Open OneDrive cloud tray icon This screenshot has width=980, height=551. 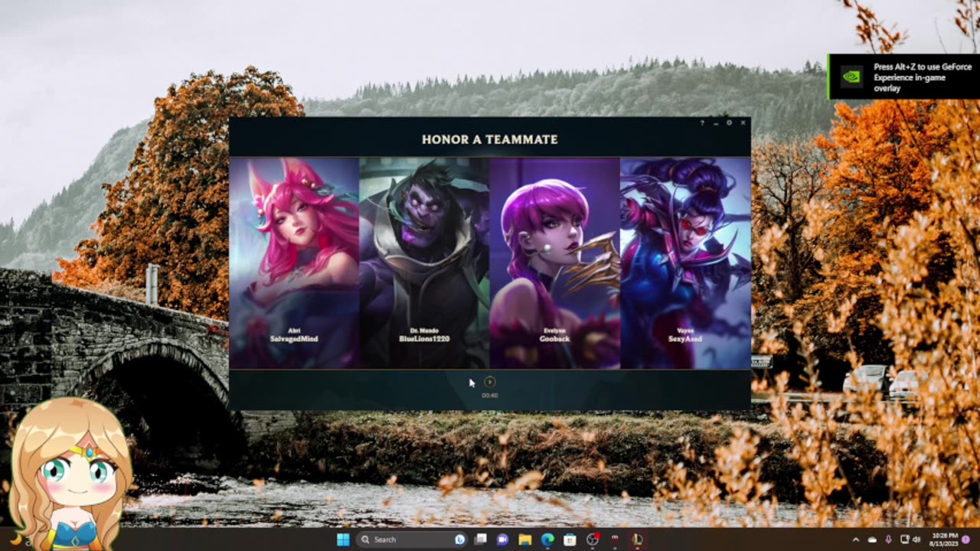click(873, 540)
